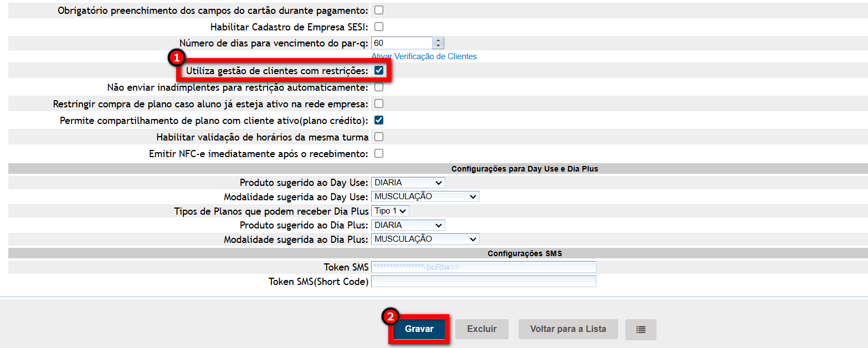This screenshot has width=868, height=348.
Task: Enable 'Habilitar Cadastro de Empresa SESI' checkbox
Action: tap(379, 27)
